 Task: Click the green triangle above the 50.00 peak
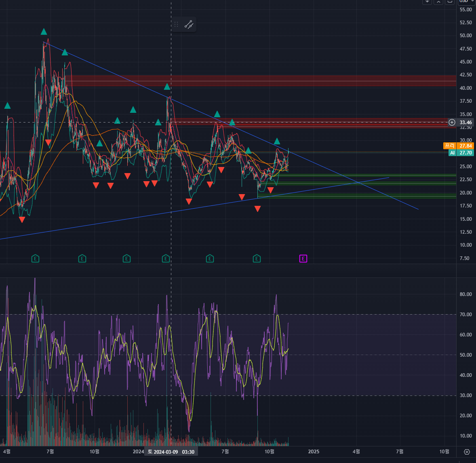pos(44,32)
